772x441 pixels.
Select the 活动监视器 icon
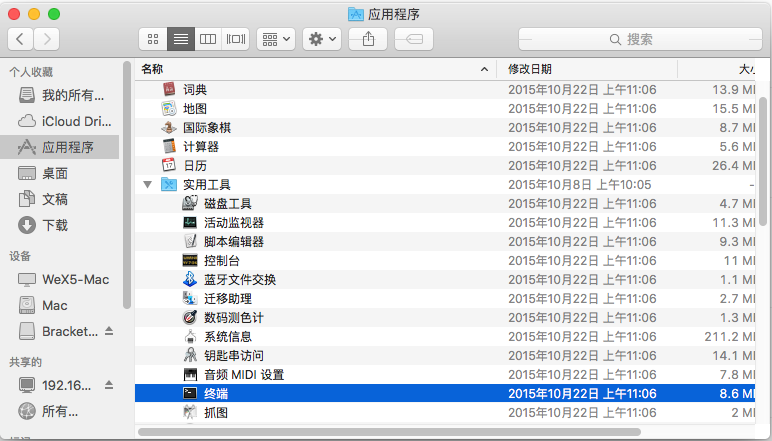coord(190,222)
